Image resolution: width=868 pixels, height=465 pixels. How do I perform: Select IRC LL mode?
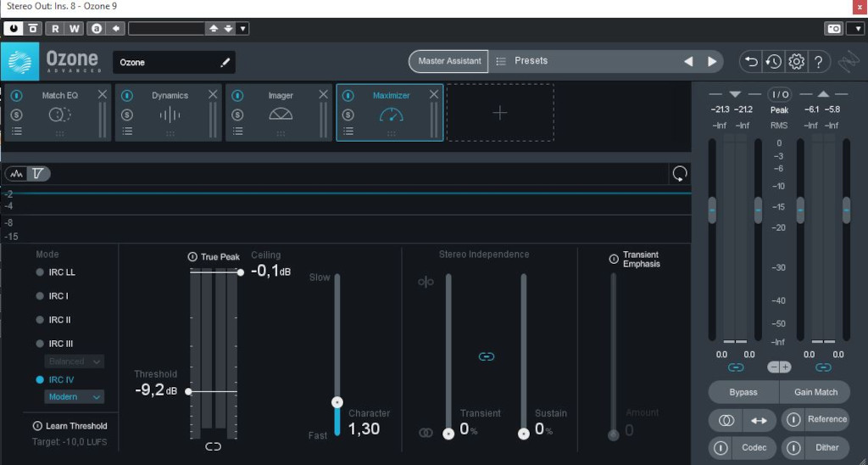[55, 272]
